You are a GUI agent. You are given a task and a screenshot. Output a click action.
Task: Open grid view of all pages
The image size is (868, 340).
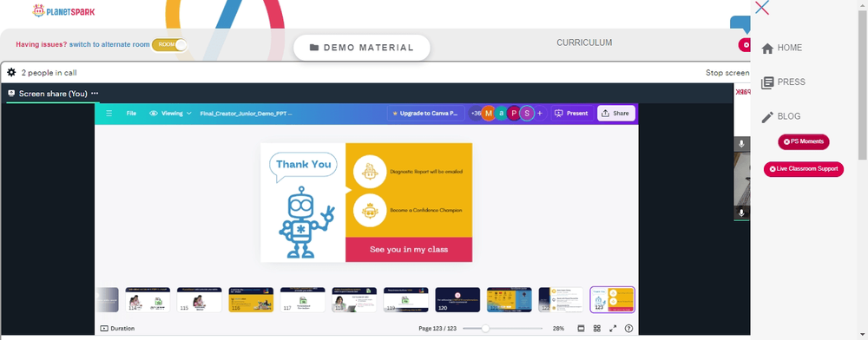tap(597, 329)
